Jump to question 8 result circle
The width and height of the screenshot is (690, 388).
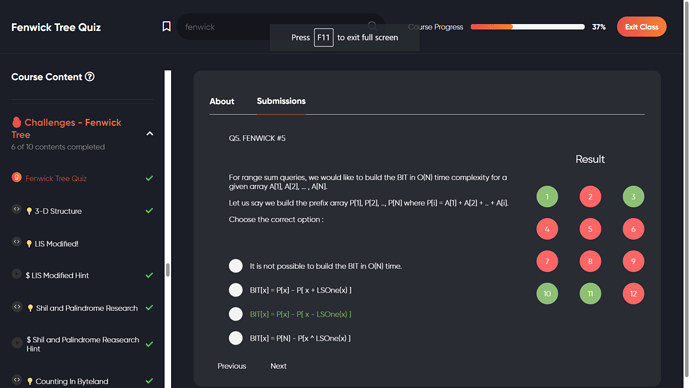point(590,261)
